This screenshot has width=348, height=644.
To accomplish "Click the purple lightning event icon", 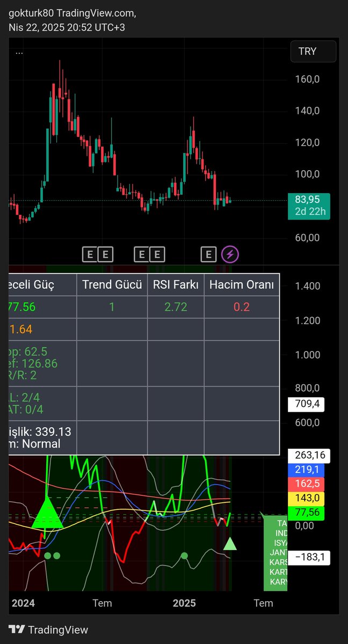I will 230,254.
